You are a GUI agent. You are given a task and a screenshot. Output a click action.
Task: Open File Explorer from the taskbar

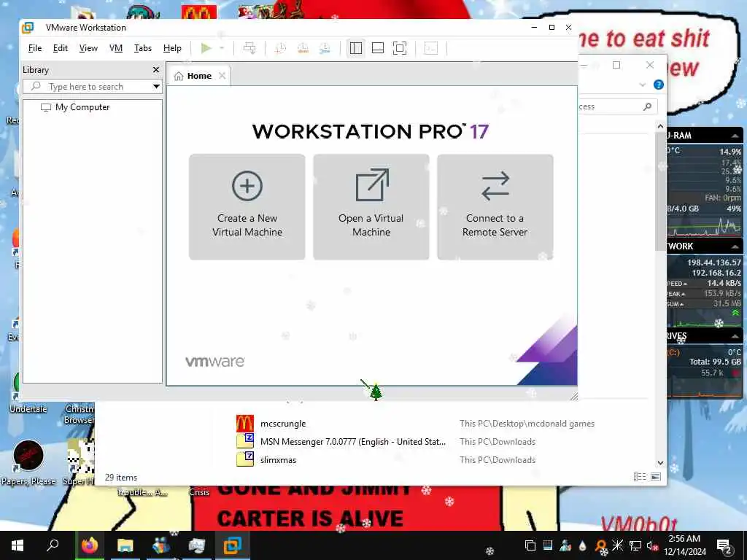tap(125, 545)
